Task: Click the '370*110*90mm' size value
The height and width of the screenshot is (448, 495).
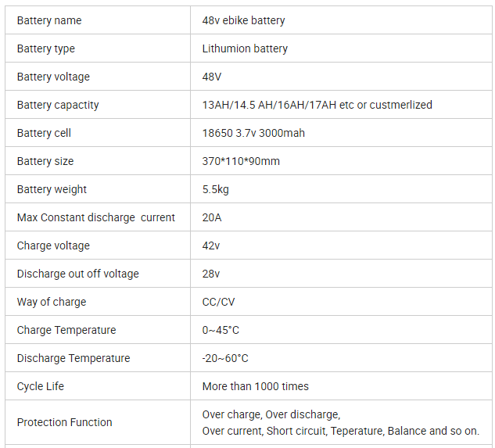Action: click(x=241, y=161)
